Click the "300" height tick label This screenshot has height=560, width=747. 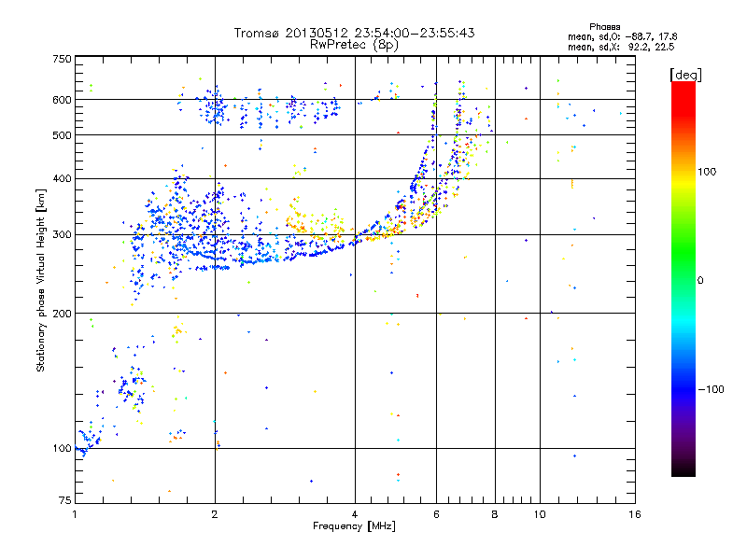[x=62, y=234]
